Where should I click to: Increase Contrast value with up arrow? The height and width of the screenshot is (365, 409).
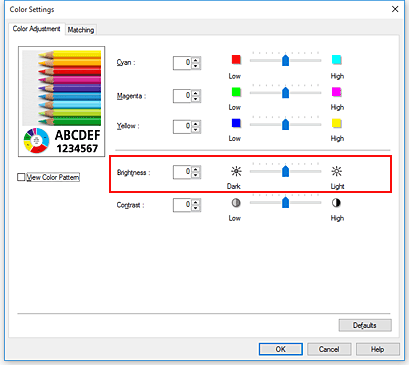pos(196,202)
